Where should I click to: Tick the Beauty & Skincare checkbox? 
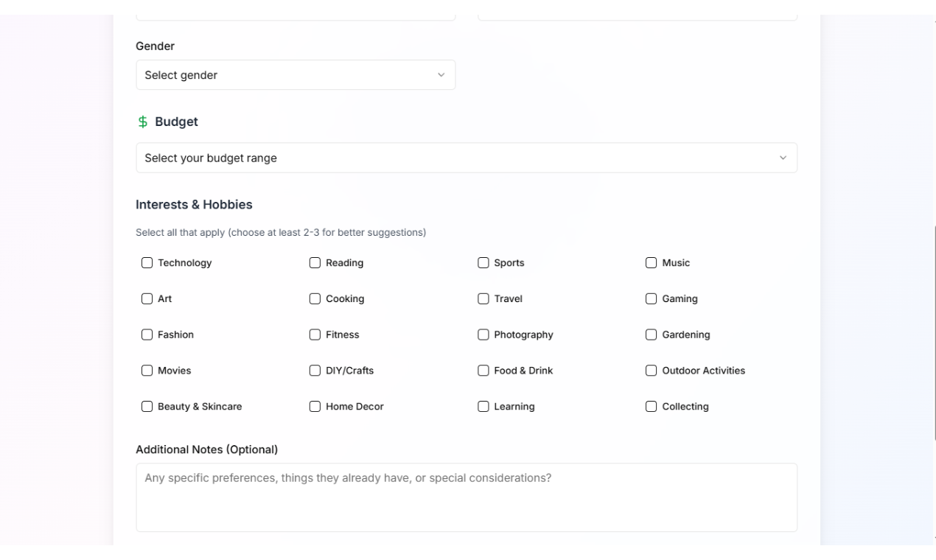tap(147, 407)
